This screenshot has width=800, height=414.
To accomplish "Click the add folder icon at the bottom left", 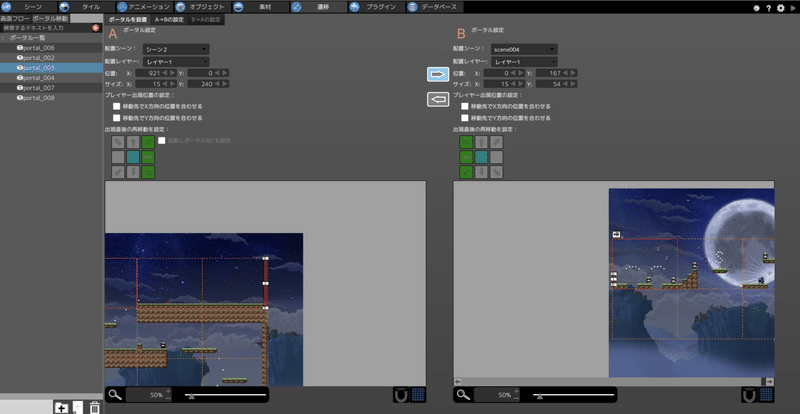I will pyautogui.click(x=61, y=407).
